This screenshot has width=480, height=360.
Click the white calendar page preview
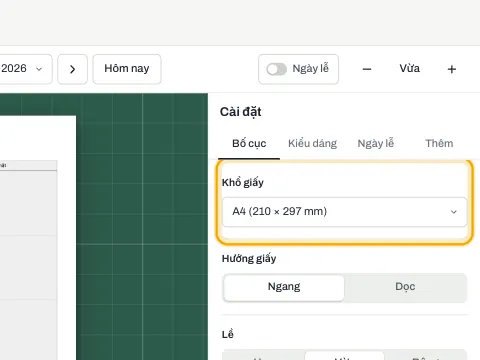(x=38, y=238)
